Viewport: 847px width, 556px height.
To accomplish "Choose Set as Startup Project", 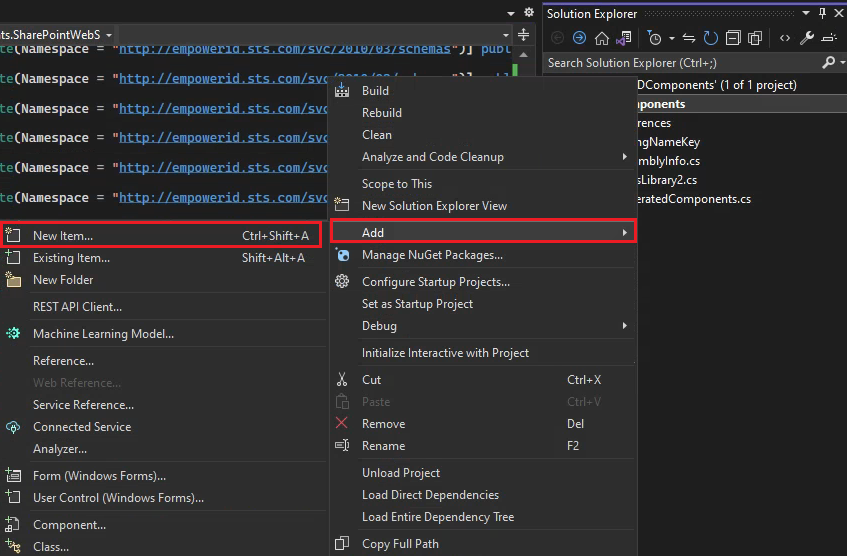I will 483,304.
